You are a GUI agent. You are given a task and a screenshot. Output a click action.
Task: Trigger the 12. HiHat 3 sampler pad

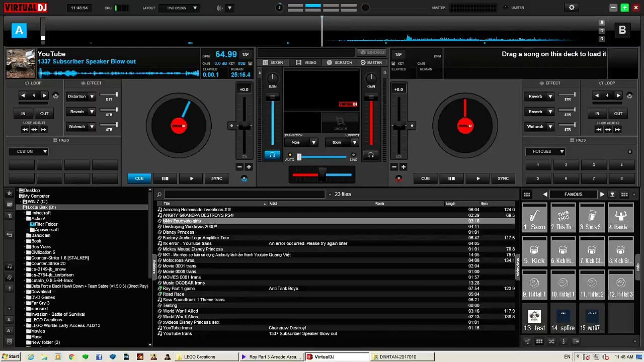coord(621,284)
